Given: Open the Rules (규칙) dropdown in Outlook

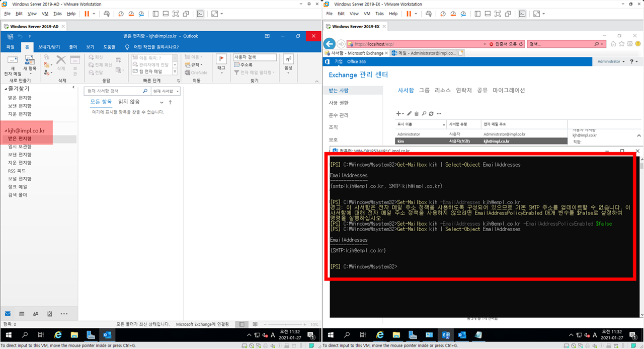Looking at the screenshot, I should (x=194, y=64).
